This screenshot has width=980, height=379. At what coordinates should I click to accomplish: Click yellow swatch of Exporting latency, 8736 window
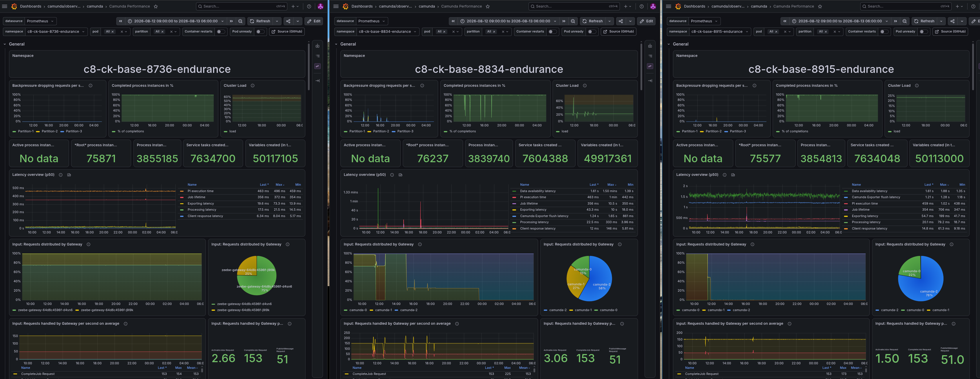181,204
